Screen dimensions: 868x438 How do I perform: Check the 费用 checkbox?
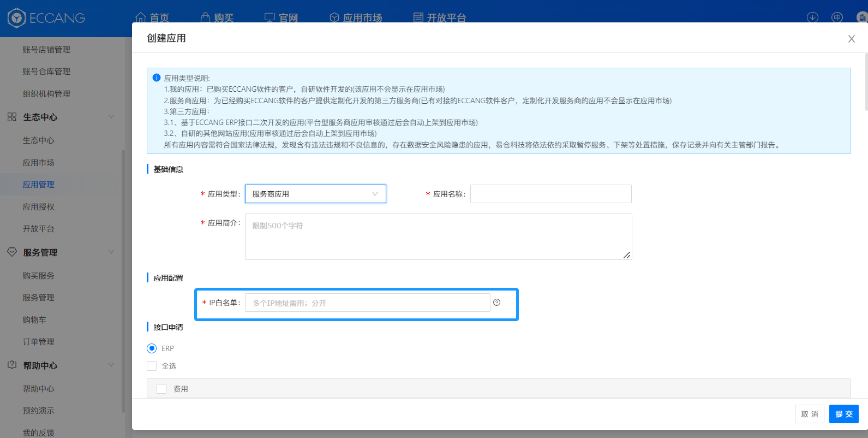pyautogui.click(x=161, y=389)
